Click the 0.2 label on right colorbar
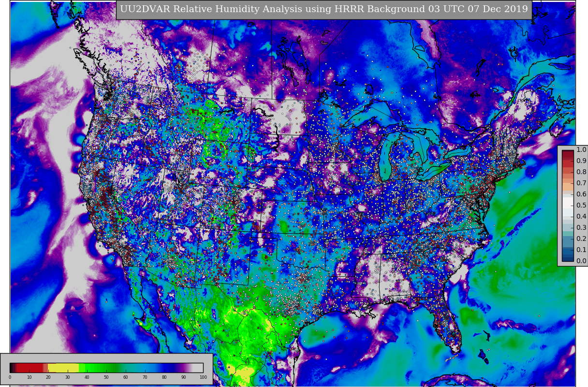The width and height of the screenshot is (588, 387). click(x=581, y=239)
